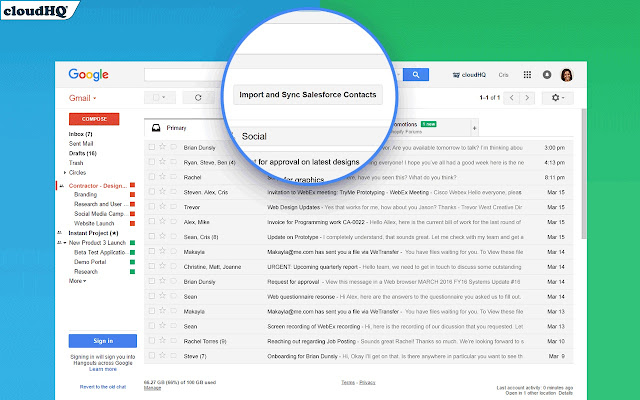The image size is (640, 400).
Task: Click the blue search magnifier button
Action: pos(416,75)
